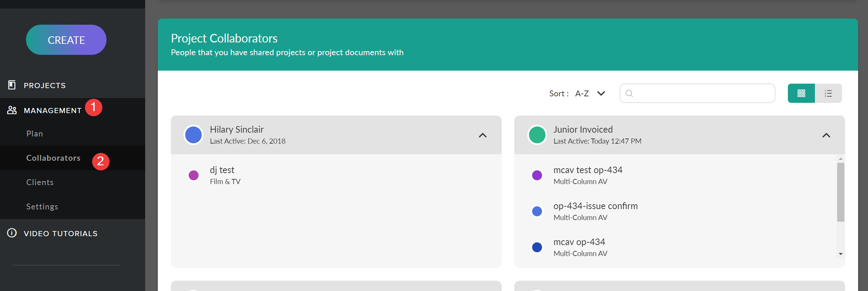Click scrollbar down arrow in Junior card
The image size is (868, 291).
pyautogui.click(x=841, y=254)
